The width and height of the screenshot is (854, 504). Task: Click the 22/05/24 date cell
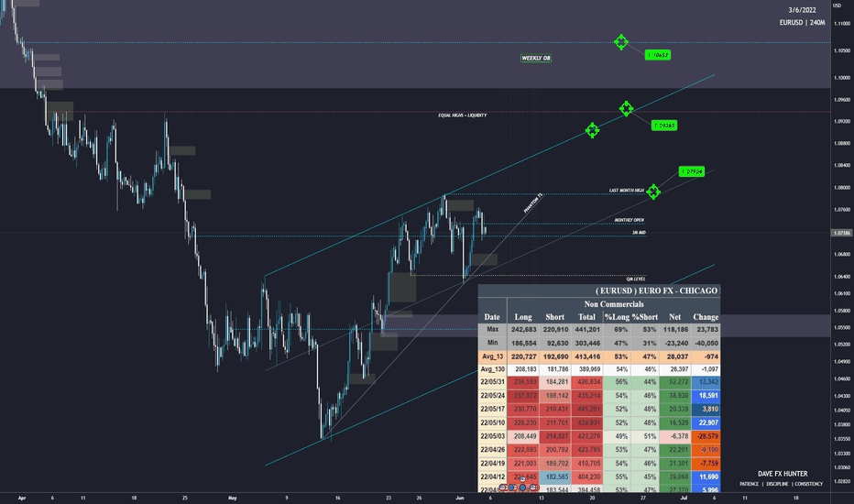(x=492, y=396)
